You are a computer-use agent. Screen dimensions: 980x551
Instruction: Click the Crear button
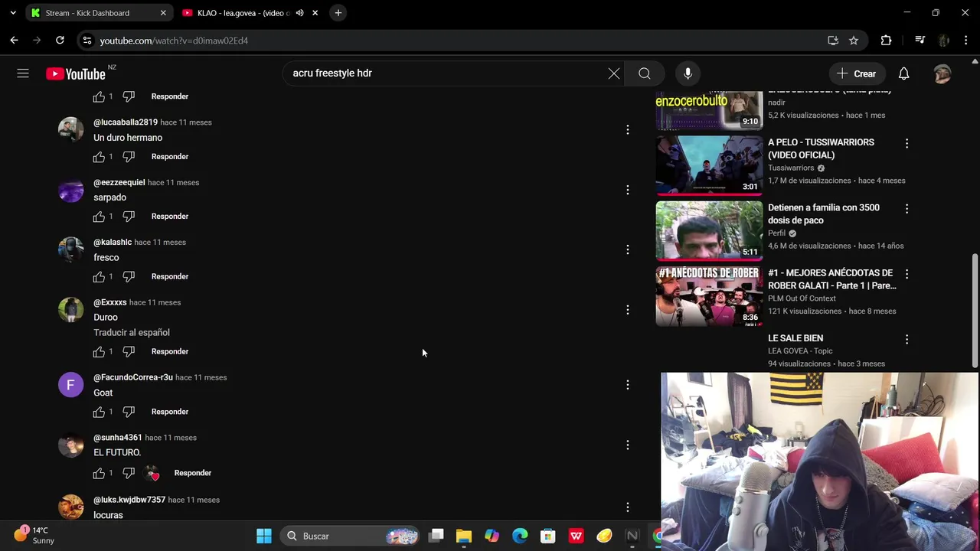[x=857, y=73]
